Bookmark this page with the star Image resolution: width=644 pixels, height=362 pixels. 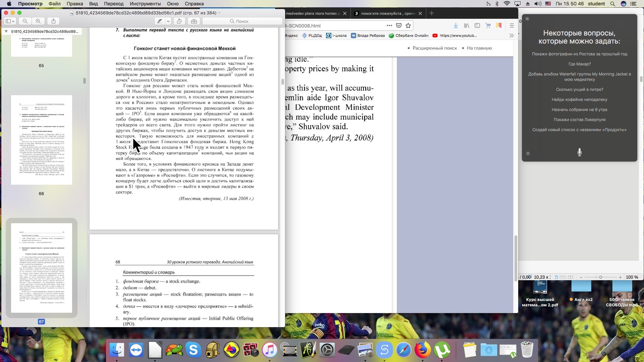click(x=408, y=25)
